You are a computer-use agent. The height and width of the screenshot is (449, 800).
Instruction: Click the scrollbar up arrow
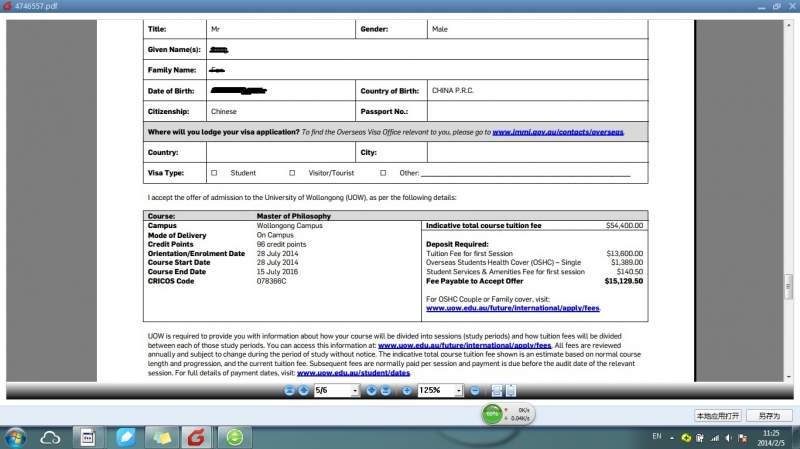789,24
